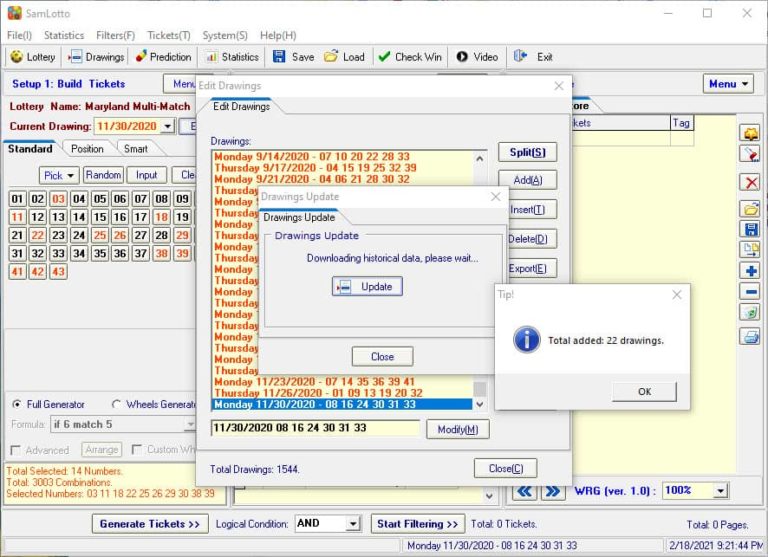Click the printer icon in right sidebar
768x557 pixels.
[x=750, y=336]
